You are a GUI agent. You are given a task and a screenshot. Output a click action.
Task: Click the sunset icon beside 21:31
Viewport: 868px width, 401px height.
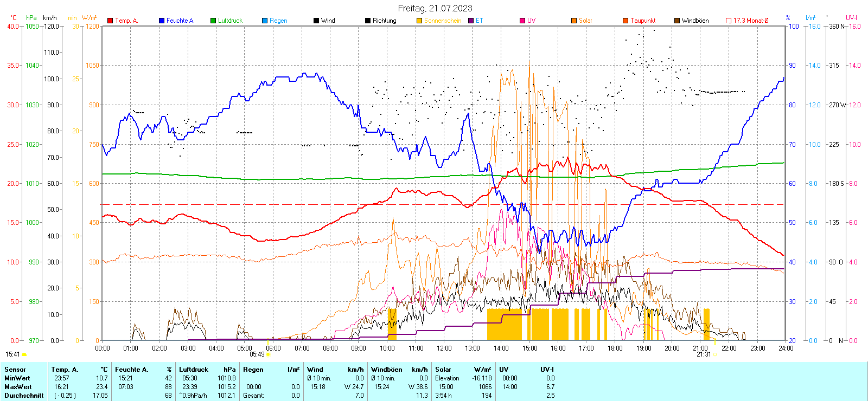click(x=715, y=354)
